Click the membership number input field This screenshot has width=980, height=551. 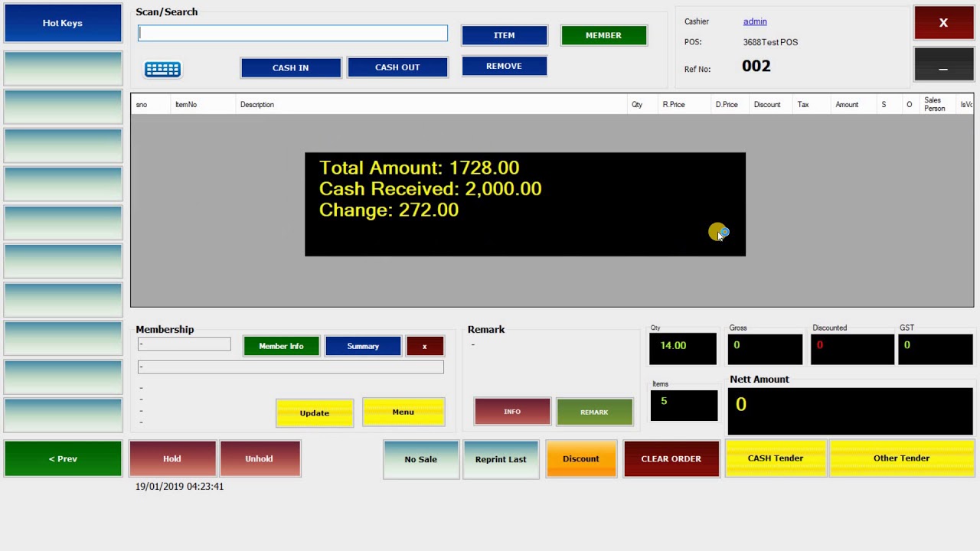coord(184,344)
